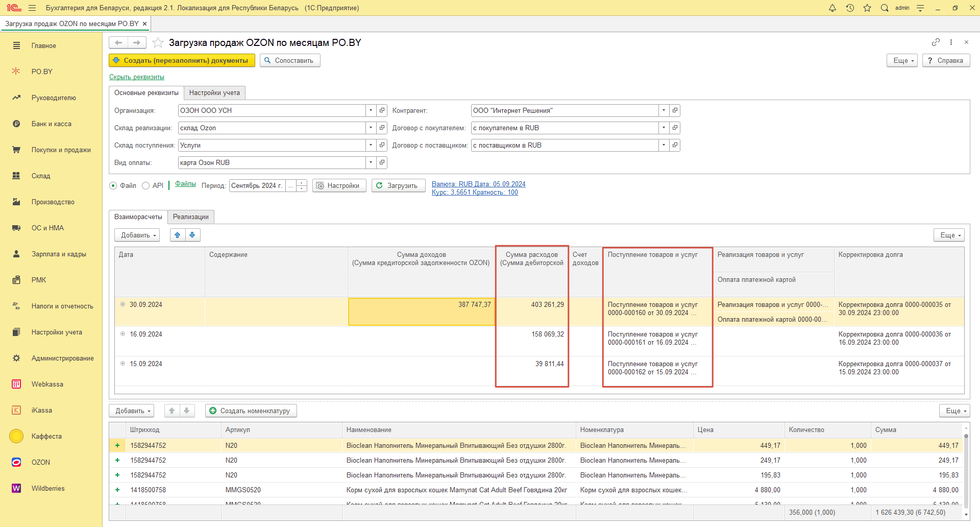Open the lower Добавить dropdown button

coord(132,411)
